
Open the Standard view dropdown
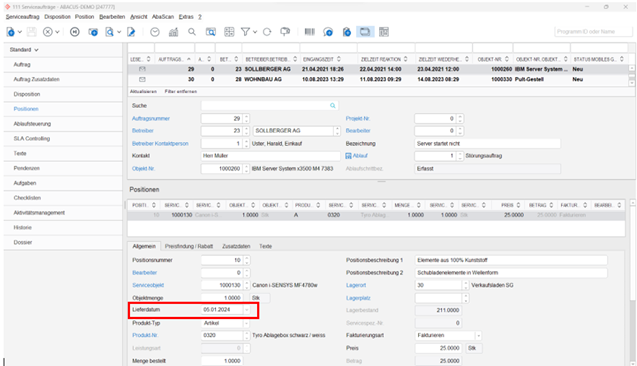[x=24, y=50]
